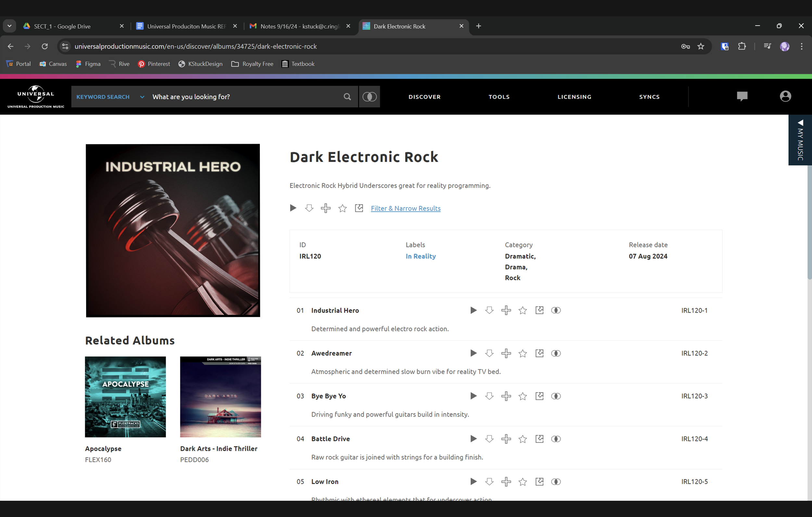Open the browser tab search dropdown arrow

click(x=9, y=26)
